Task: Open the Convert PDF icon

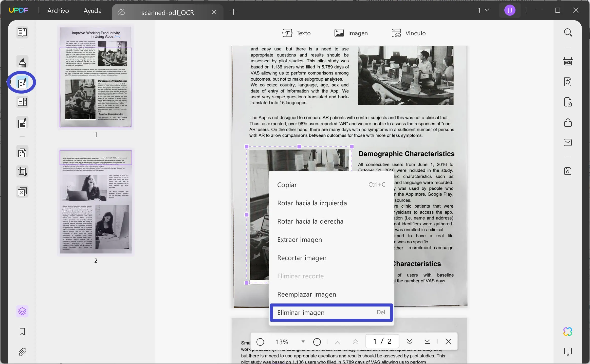Action: click(568, 82)
